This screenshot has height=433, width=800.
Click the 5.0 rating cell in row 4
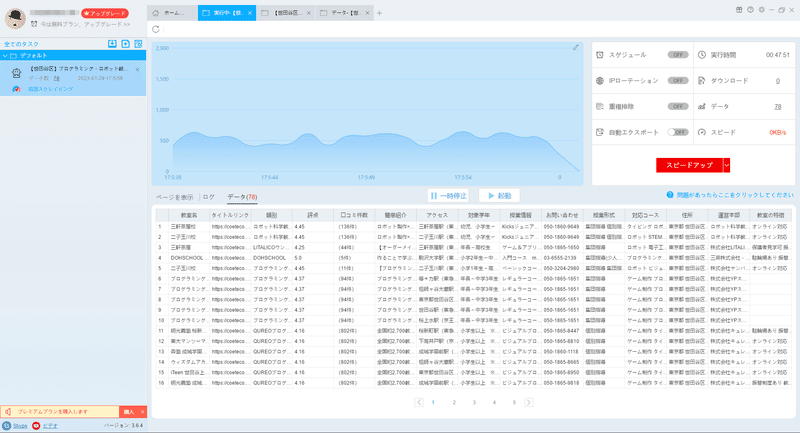(313, 258)
